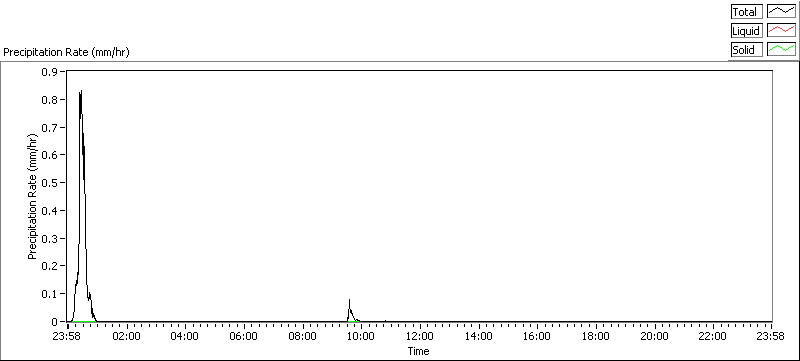Click the 0.3 y-axis scale value
The width and height of the screenshot is (800, 361).
[50, 238]
